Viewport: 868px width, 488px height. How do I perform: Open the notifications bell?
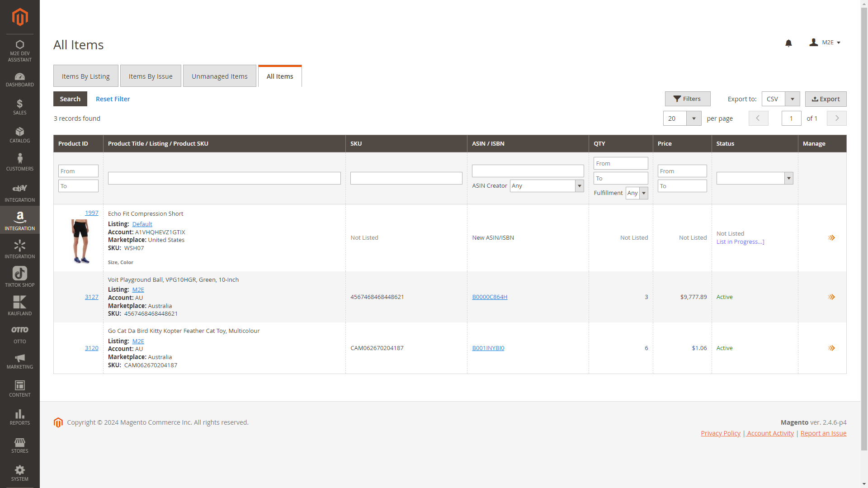pos(788,43)
